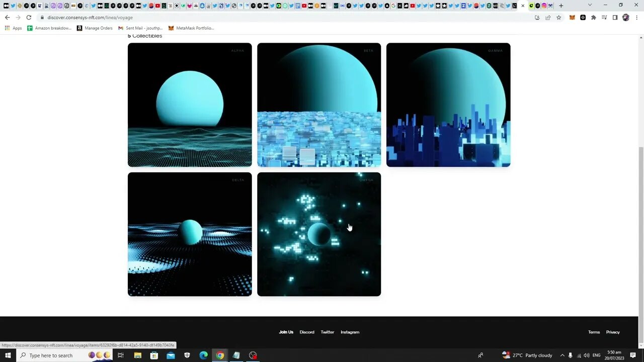Screen dimensions: 644x362
Task: Open the Mail app from the taskbar
Action: (x=171, y=355)
